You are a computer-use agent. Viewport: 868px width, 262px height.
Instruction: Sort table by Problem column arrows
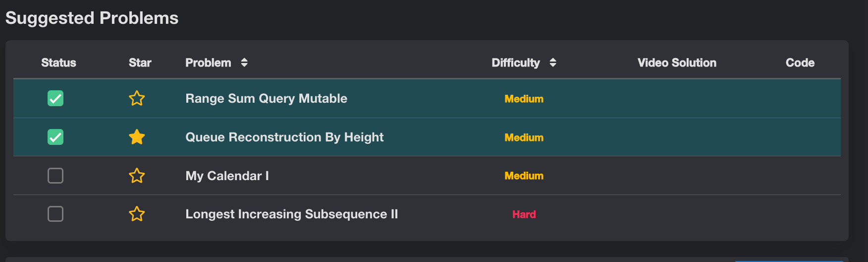click(244, 63)
